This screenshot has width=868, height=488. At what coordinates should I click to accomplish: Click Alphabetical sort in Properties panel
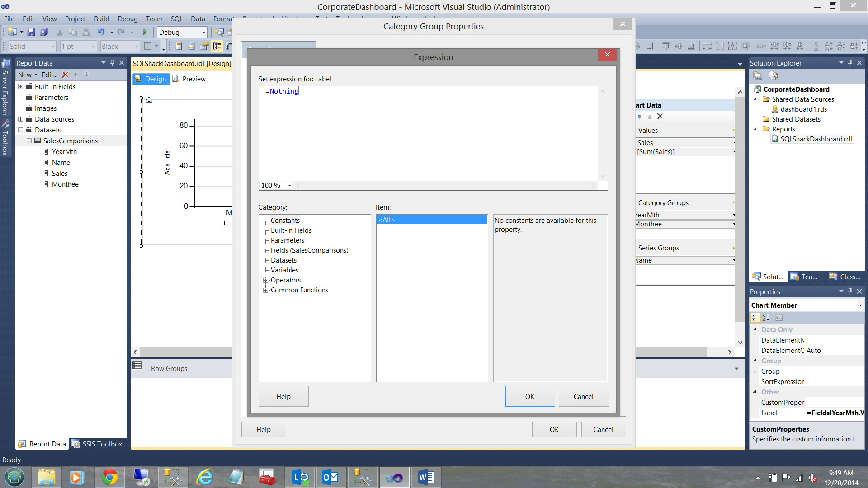(x=766, y=318)
